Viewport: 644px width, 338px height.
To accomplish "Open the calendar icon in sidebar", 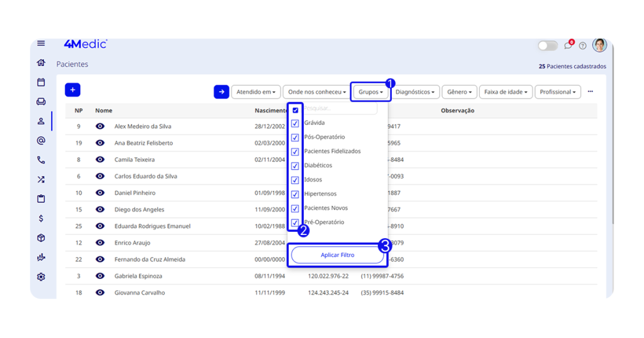I will [41, 82].
